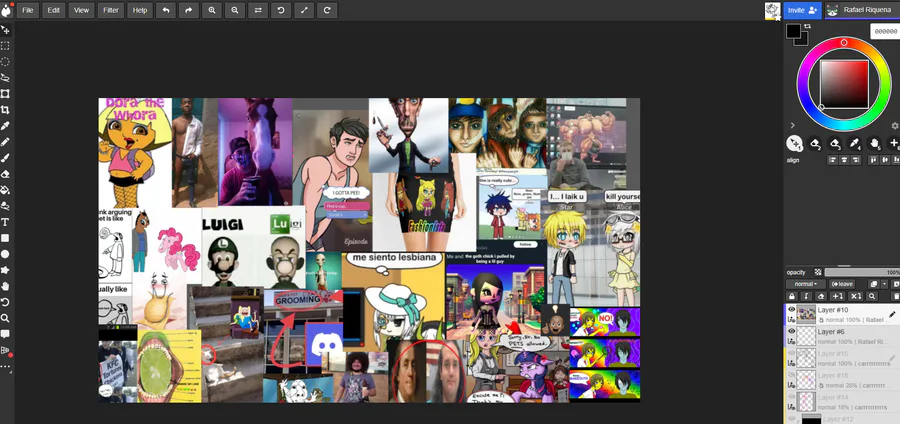Screen dimensions: 900x424
Task: Click the red saturation square in color wheel
Action: (844, 84)
